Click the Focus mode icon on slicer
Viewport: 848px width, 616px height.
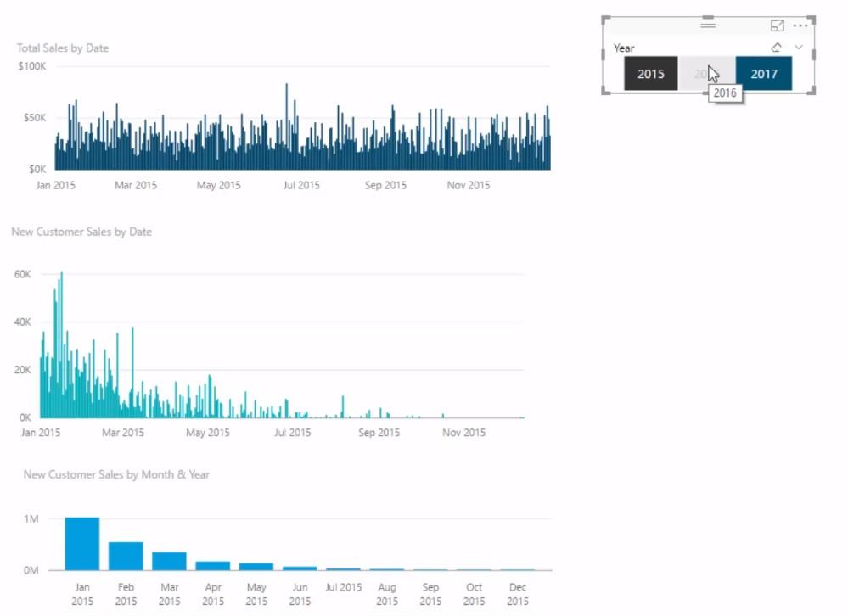pyautogui.click(x=778, y=25)
